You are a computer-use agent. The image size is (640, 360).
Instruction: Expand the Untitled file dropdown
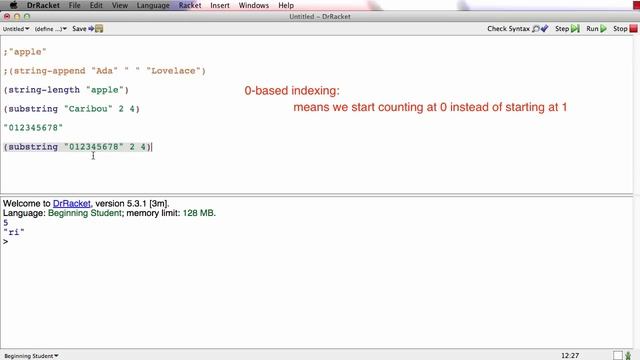[16, 29]
